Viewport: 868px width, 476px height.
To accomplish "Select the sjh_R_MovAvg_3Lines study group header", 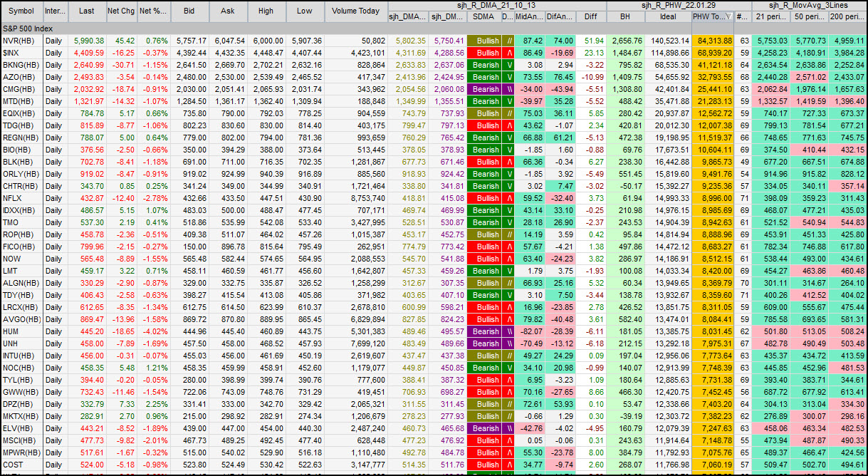I will point(808,5).
